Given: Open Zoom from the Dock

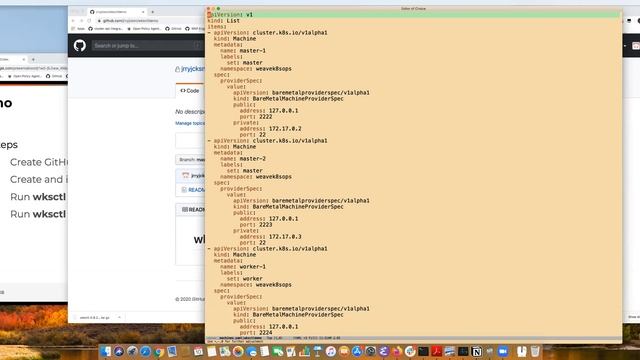Looking at the screenshot, I should coord(503,351).
